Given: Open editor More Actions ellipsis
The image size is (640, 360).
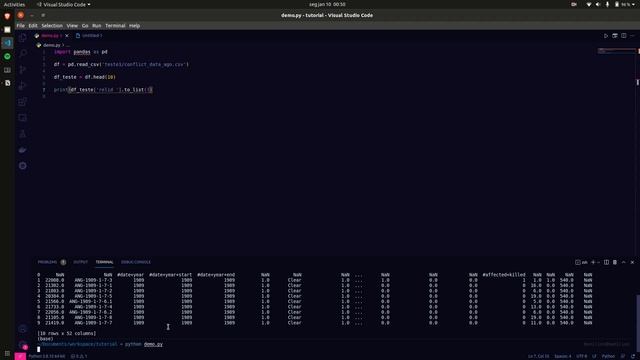Looking at the screenshot, I should [632, 36].
